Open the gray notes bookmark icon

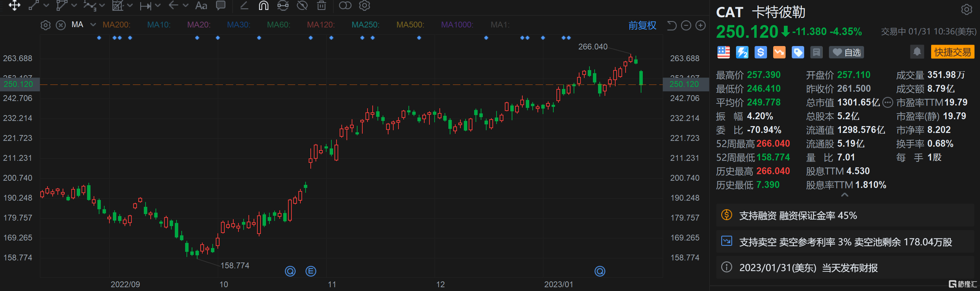pyautogui.click(x=817, y=53)
